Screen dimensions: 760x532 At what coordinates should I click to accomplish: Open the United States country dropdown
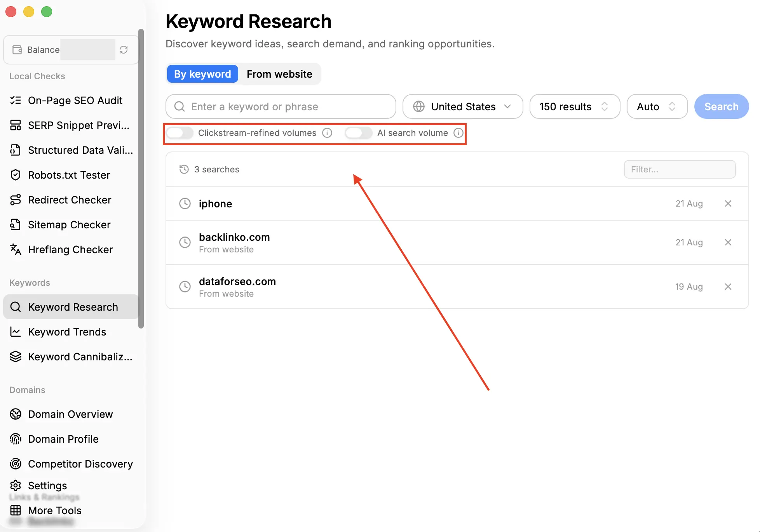click(463, 106)
